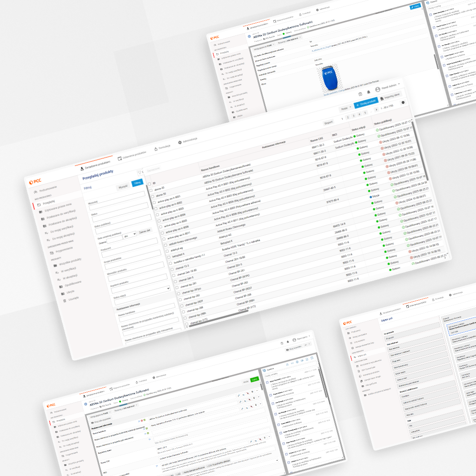Click the tasks clipboard icon beside the bell

[359, 95]
